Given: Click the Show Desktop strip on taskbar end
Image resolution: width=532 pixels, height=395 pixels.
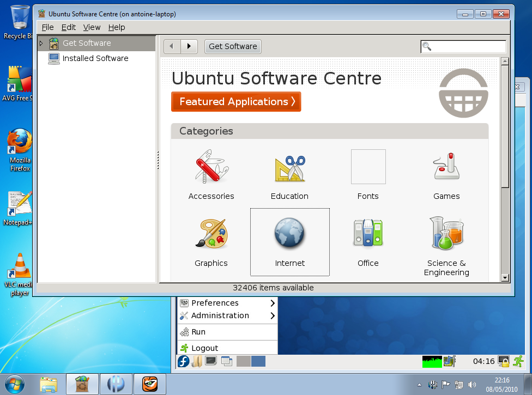Looking at the screenshot, I should pyautogui.click(x=528, y=385).
